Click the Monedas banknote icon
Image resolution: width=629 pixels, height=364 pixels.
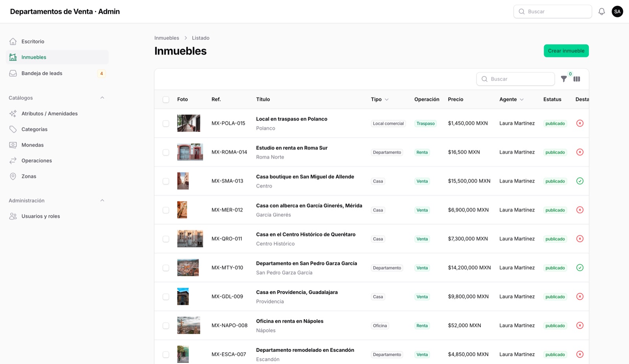point(13,145)
